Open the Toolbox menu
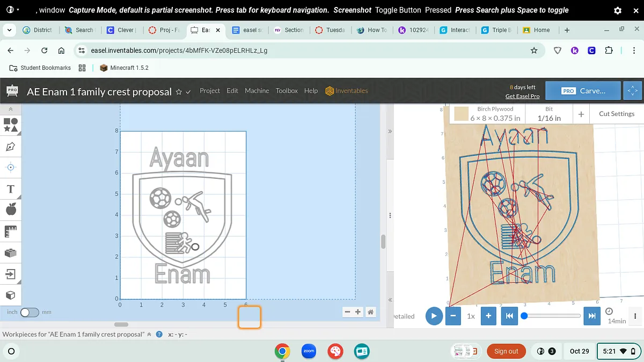This screenshot has width=644, height=362. [287, 91]
